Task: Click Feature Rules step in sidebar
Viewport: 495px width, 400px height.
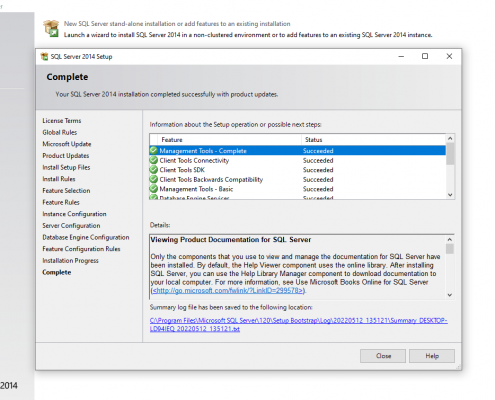Action: point(61,202)
